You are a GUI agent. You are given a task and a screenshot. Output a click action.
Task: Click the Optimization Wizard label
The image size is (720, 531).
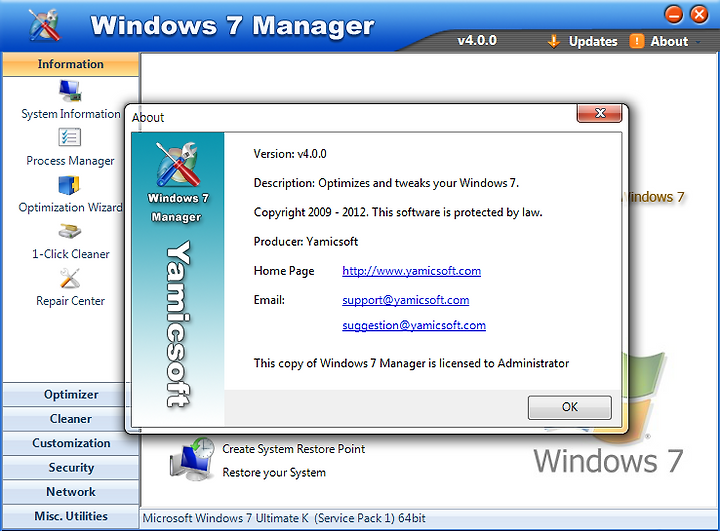tap(71, 208)
